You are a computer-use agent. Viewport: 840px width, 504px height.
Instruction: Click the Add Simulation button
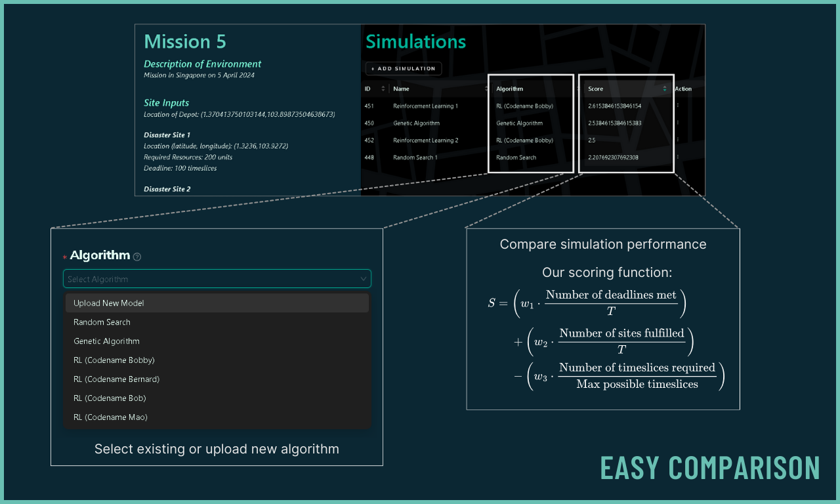tap(404, 68)
